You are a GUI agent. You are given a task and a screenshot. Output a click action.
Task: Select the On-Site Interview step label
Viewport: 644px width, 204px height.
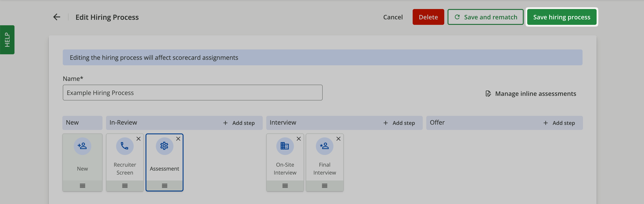point(285,169)
